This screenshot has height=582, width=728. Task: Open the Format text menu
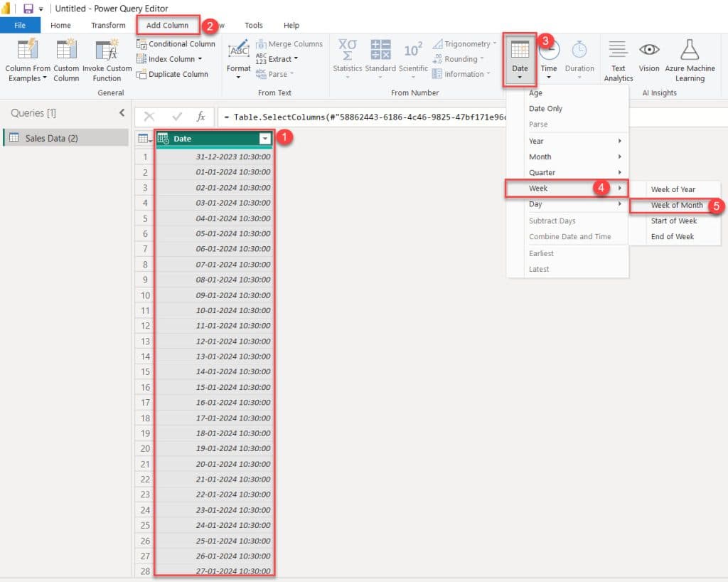click(239, 60)
